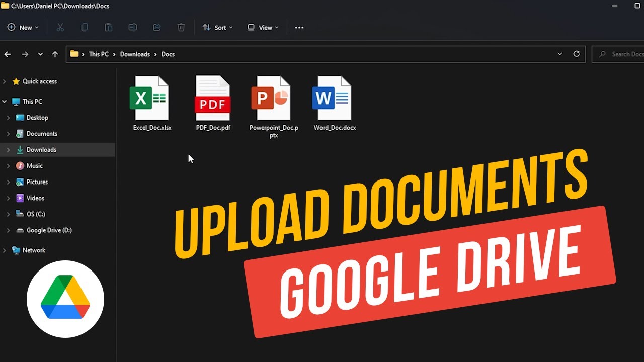Click the Excel_Doc.xlsx file name
Image resolution: width=644 pixels, height=362 pixels.
point(152,128)
